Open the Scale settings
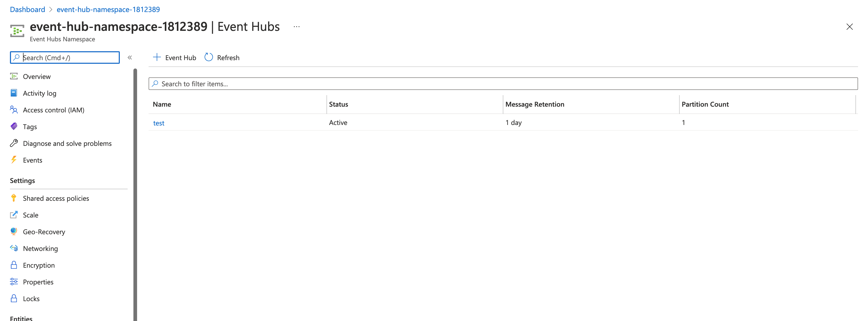The image size is (868, 321). coord(31,215)
